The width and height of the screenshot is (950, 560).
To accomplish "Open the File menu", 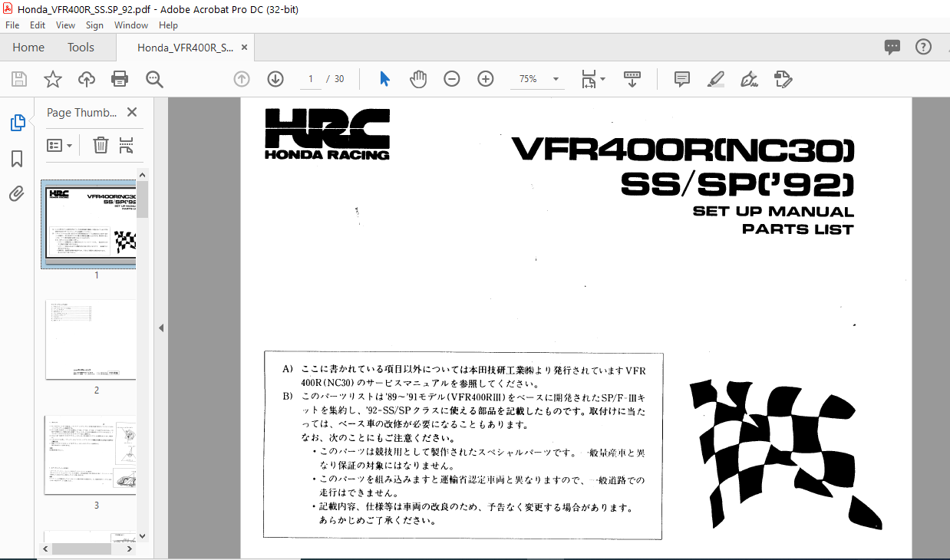I will click(x=12, y=25).
